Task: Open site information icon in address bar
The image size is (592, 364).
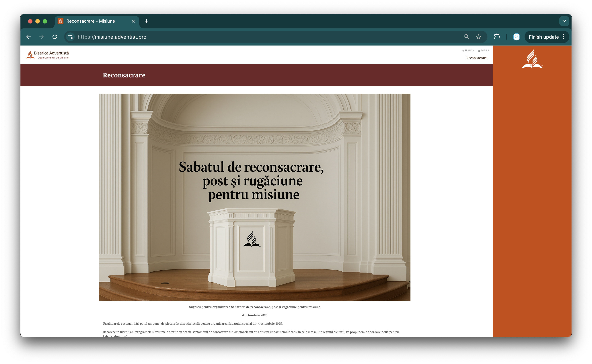Action: 70,37
